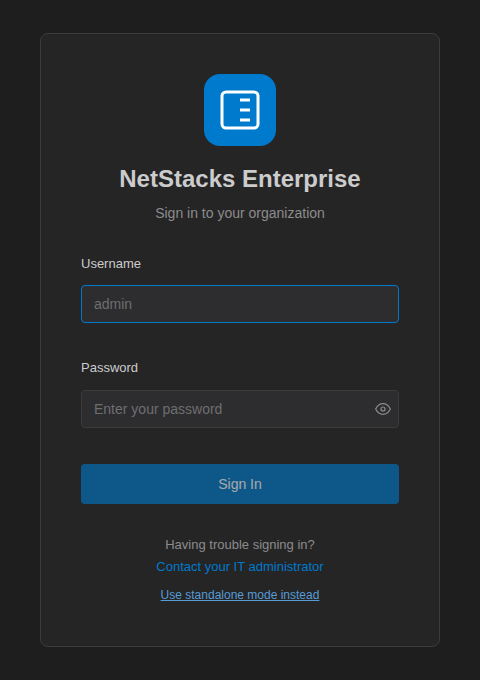Show password using the eye icon
Image resolution: width=480 pixels, height=680 pixels.
(x=382, y=409)
